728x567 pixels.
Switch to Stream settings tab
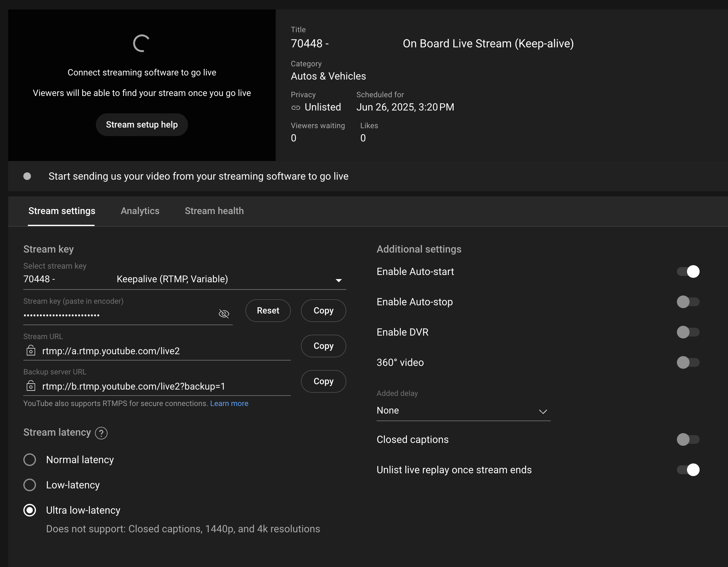(x=62, y=211)
